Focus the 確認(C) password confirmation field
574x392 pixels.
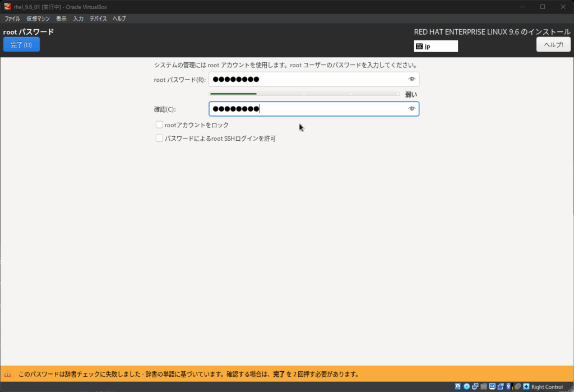click(314, 109)
